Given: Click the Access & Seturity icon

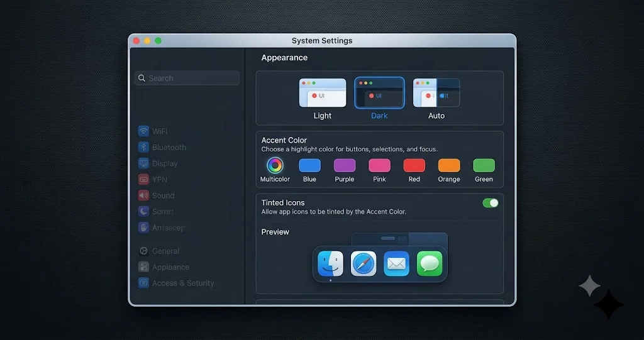Looking at the screenshot, I should pos(143,283).
